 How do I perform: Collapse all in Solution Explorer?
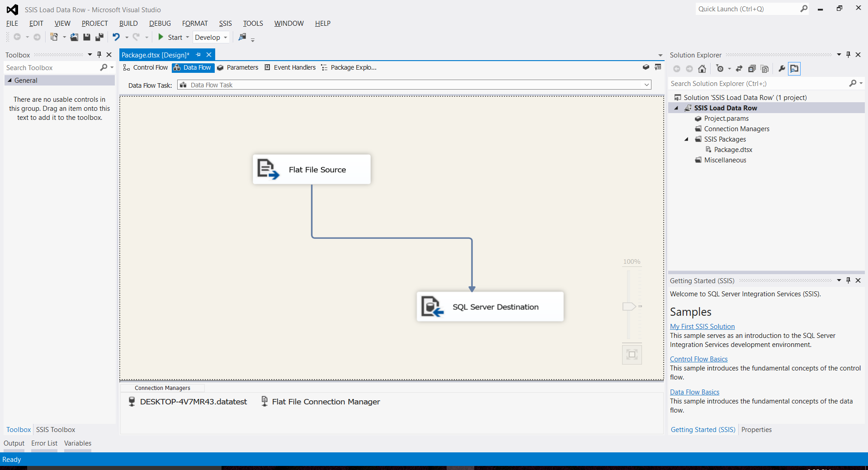pyautogui.click(x=752, y=69)
